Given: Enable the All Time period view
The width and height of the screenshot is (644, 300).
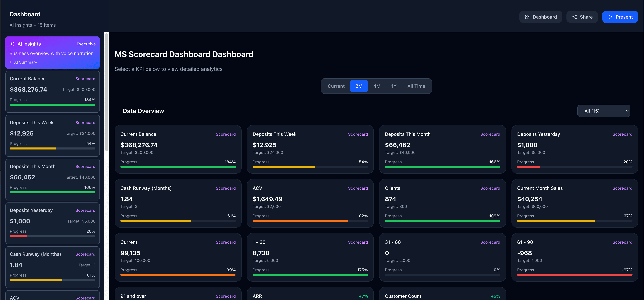Looking at the screenshot, I should point(416,86).
